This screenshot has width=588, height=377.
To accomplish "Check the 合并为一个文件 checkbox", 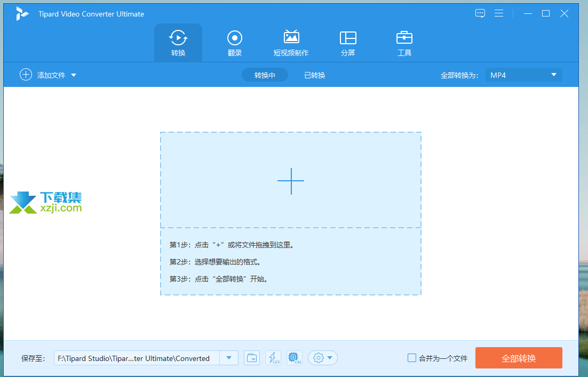I will point(412,358).
